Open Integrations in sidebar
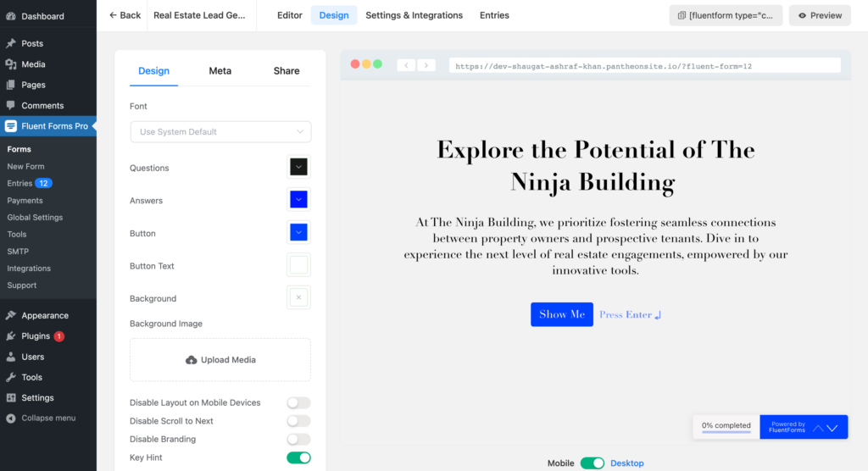The image size is (868, 471). pyautogui.click(x=29, y=269)
